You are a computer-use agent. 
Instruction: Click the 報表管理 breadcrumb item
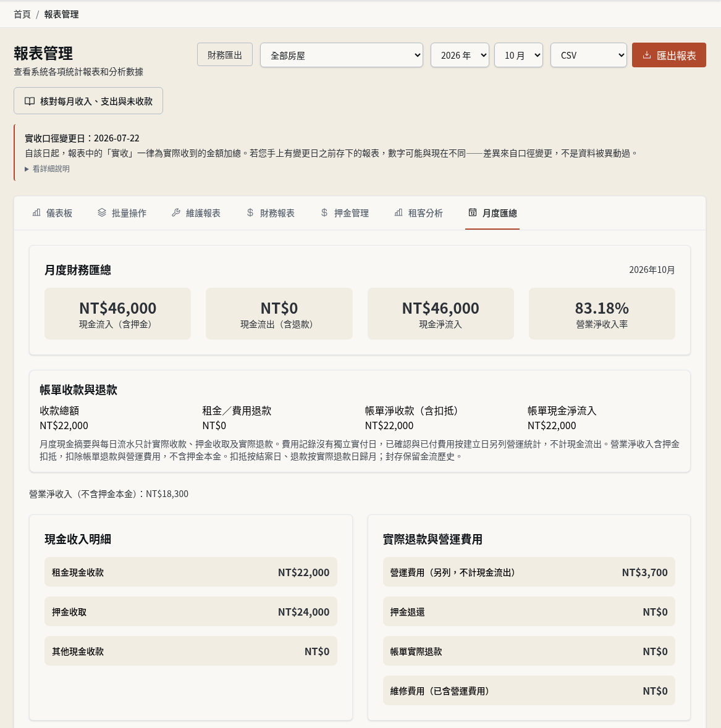point(61,14)
